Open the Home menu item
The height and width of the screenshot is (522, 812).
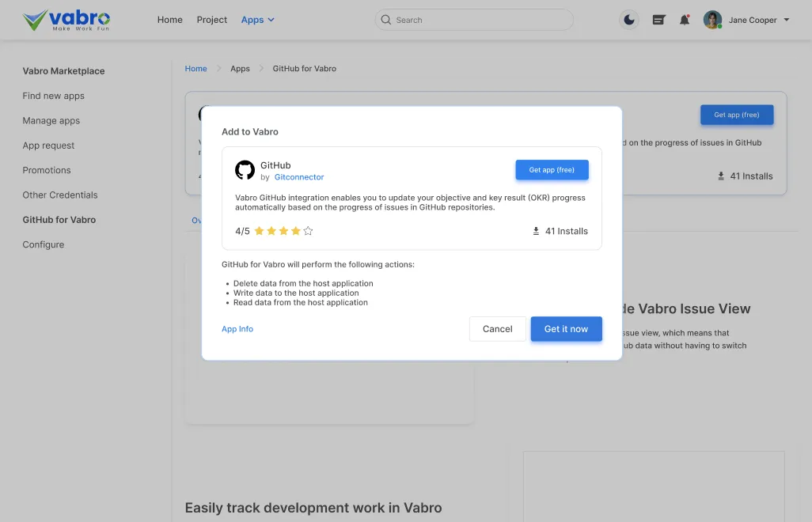[x=169, y=20]
